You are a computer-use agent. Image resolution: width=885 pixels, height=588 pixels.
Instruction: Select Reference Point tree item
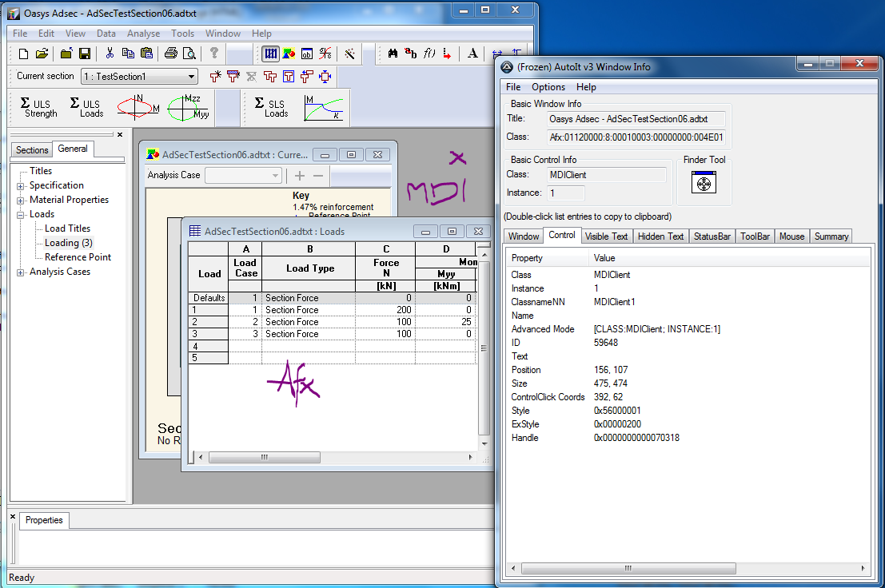point(78,257)
